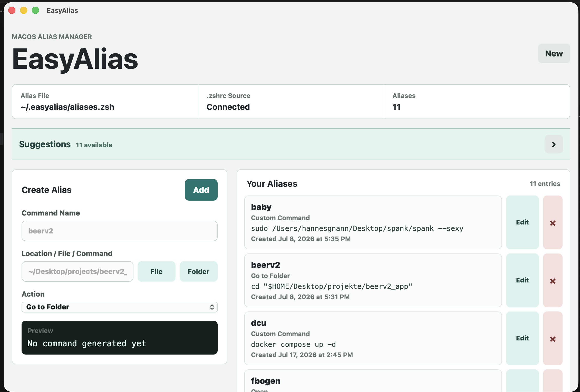Image resolution: width=580 pixels, height=392 pixels.
Task: Click 'Created Jul 8, 2026 at 5:31 PM'
Action: tap(300, 297)
